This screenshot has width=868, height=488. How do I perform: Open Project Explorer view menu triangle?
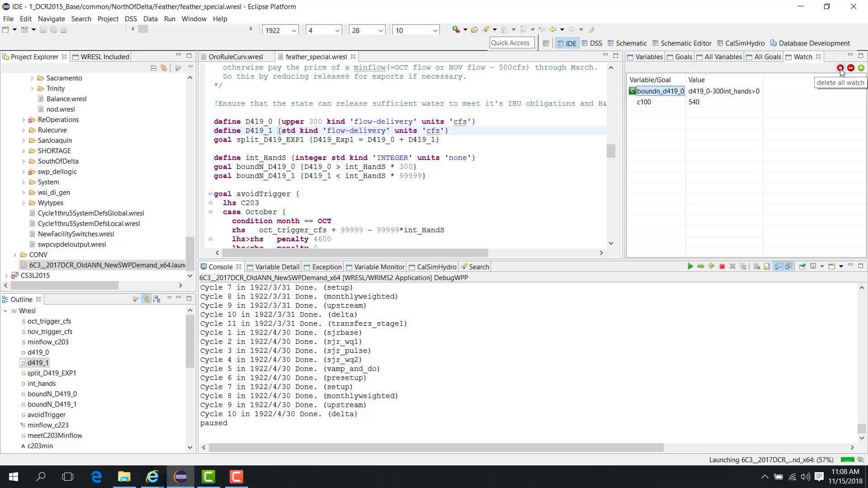click(x=191, y=67)
